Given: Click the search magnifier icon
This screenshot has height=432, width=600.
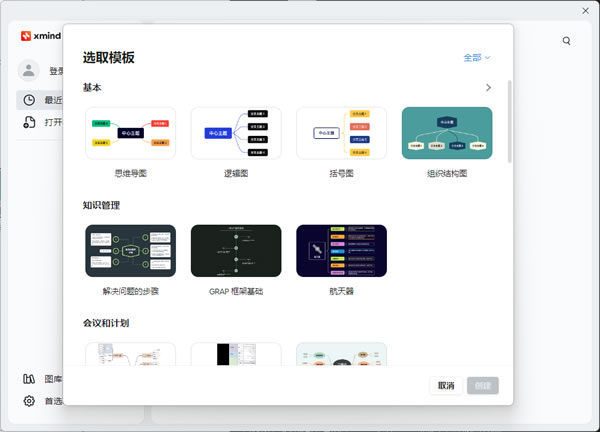Looking at the screenshot, I should tap(567, 41).
